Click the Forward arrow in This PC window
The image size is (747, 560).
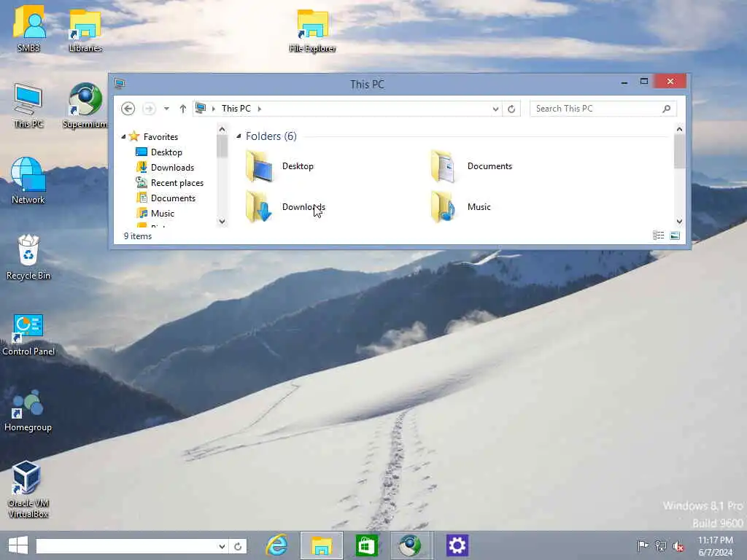(x=149, y=109)
